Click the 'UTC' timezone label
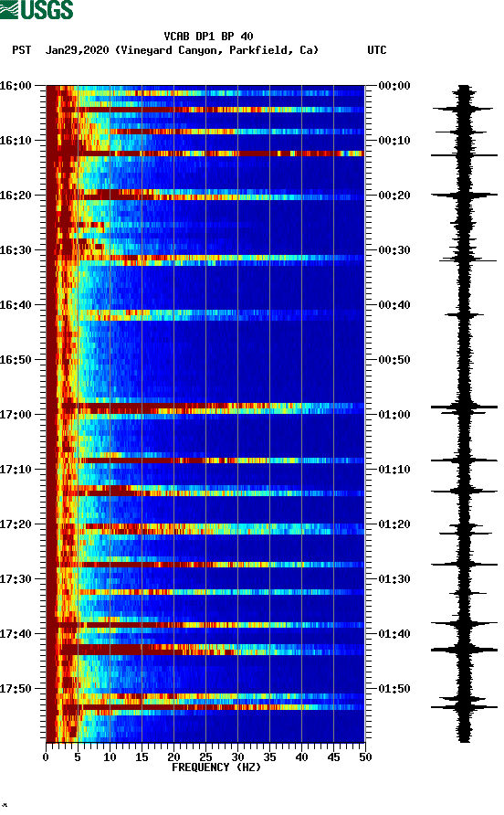 377,50
